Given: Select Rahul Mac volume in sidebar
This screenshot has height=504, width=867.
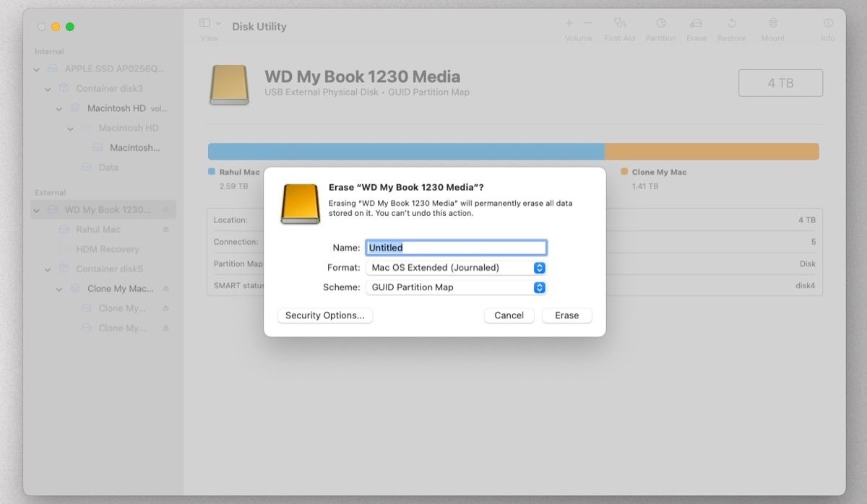Looking at the screenshot, I should tap(103, 230).
